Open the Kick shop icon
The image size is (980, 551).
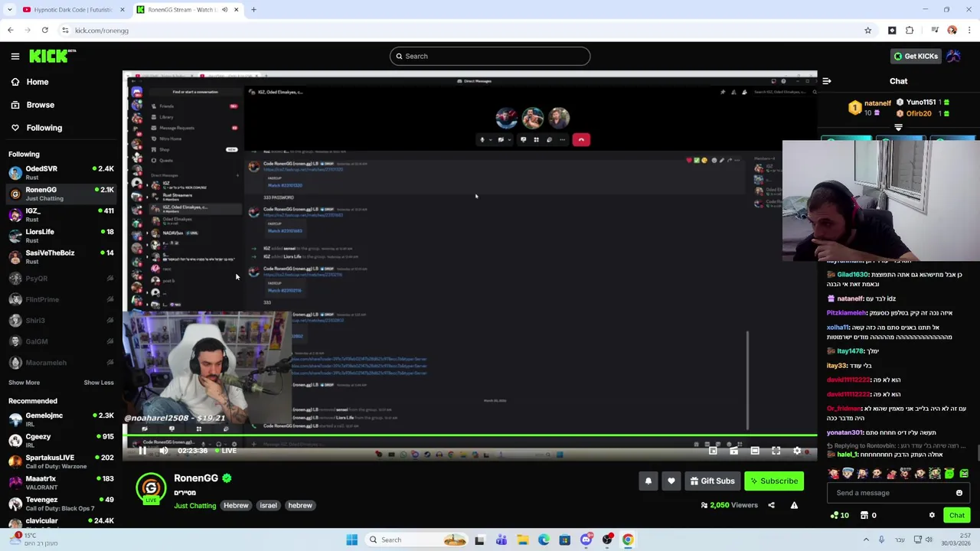(x=864, y=515)
